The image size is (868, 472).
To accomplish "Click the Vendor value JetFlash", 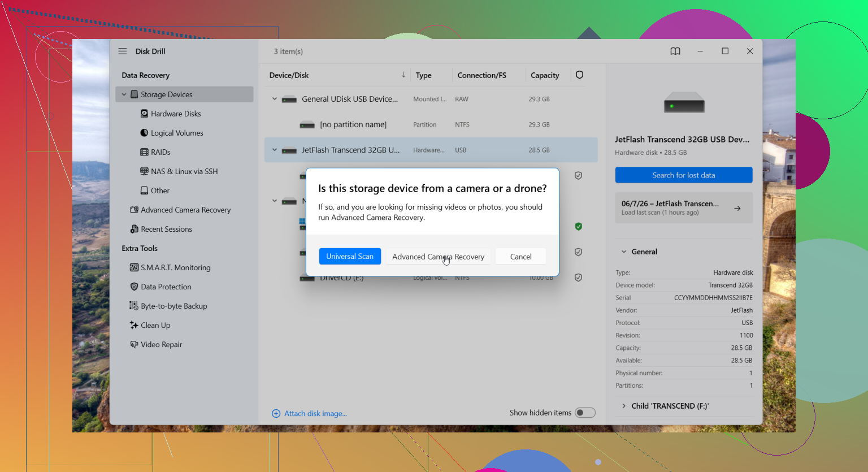I will (742, 310).
